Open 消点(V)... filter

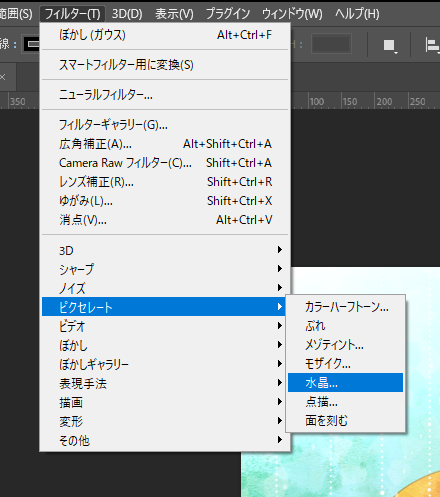click(x=165, y=220)
